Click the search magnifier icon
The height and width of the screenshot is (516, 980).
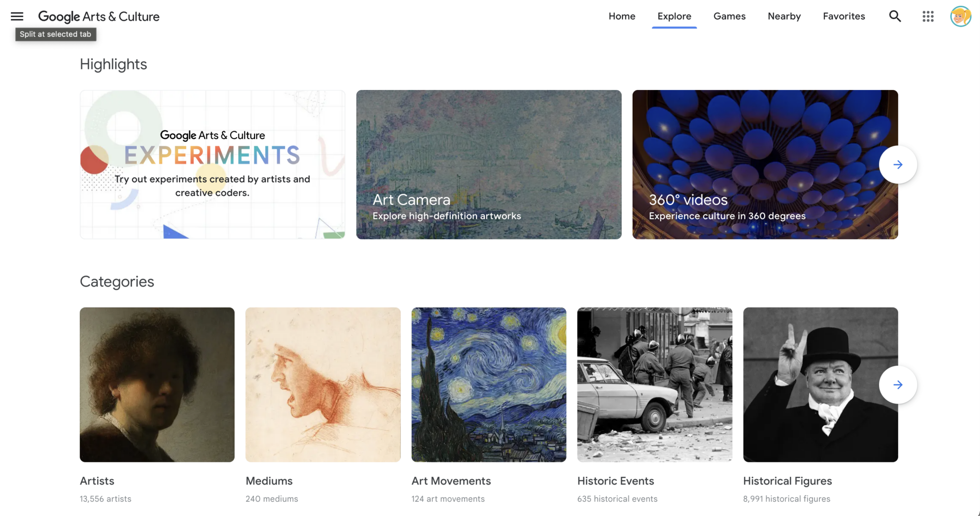[x=895, y=16]
